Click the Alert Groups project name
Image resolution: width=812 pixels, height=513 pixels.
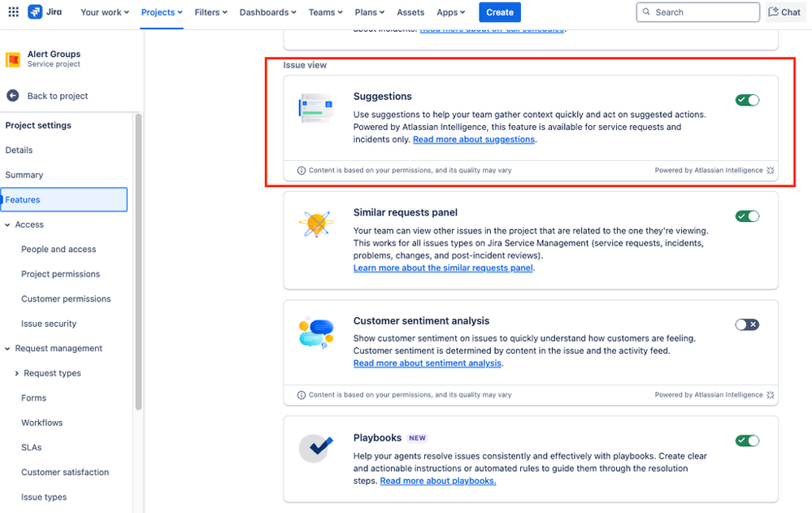tap(54, 54)
